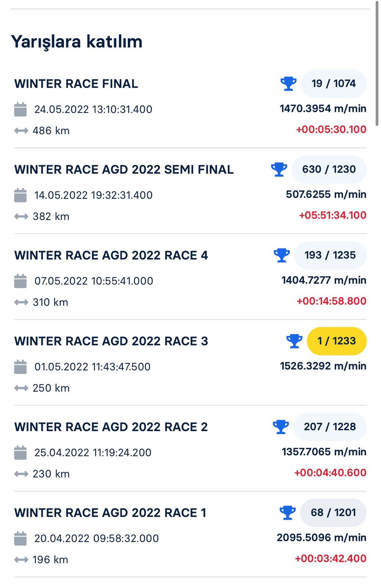
Task: Click the trophy icon beside SEMI FINAL rank
Action: 279,169
